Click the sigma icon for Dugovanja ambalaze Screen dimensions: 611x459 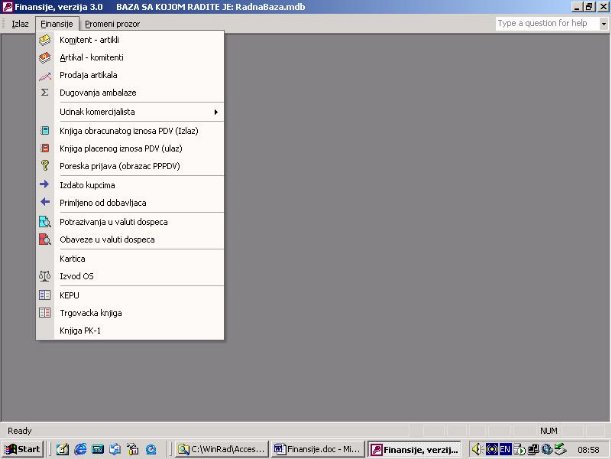point(44,93)
